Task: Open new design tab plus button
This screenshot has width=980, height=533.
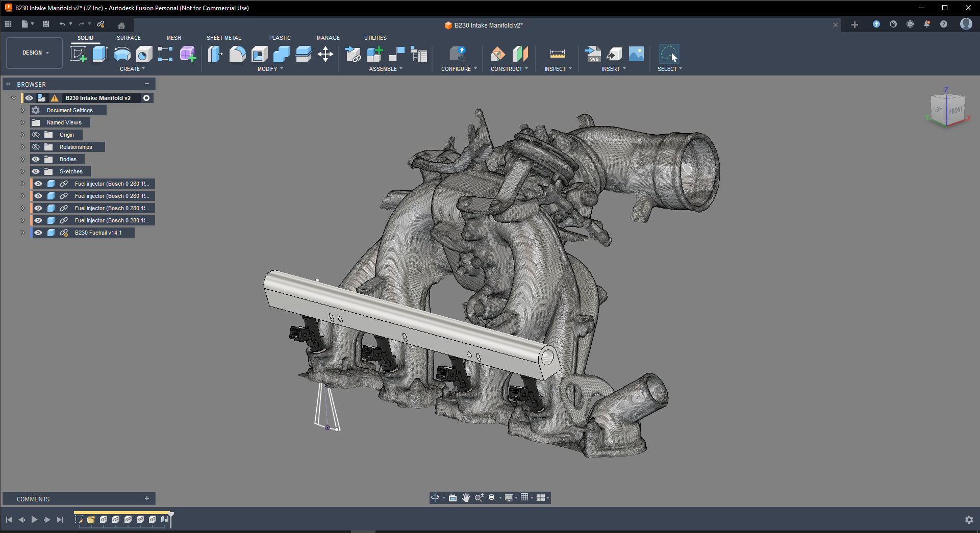Action: coord(855,24)
